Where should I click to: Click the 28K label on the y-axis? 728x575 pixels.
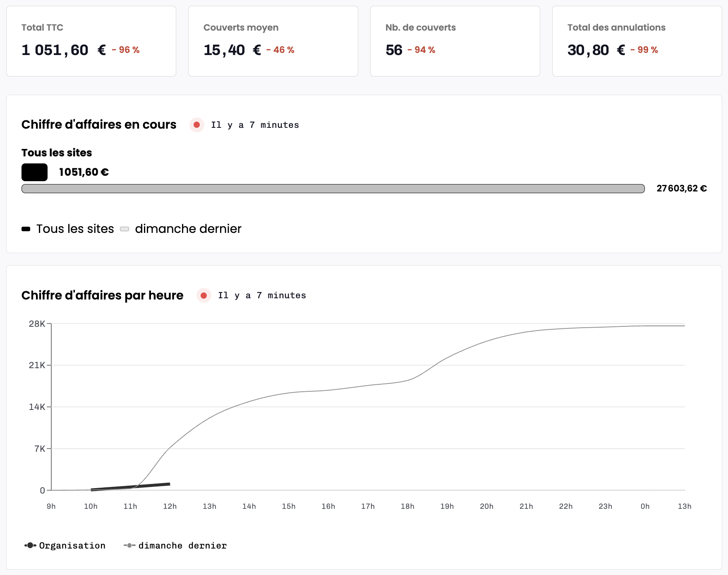pos(37,324)
